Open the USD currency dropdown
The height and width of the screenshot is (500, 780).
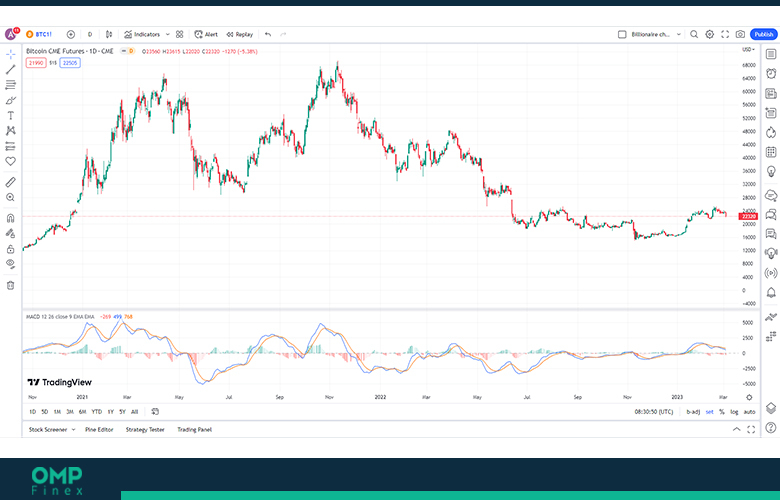[x=748, y=50]
